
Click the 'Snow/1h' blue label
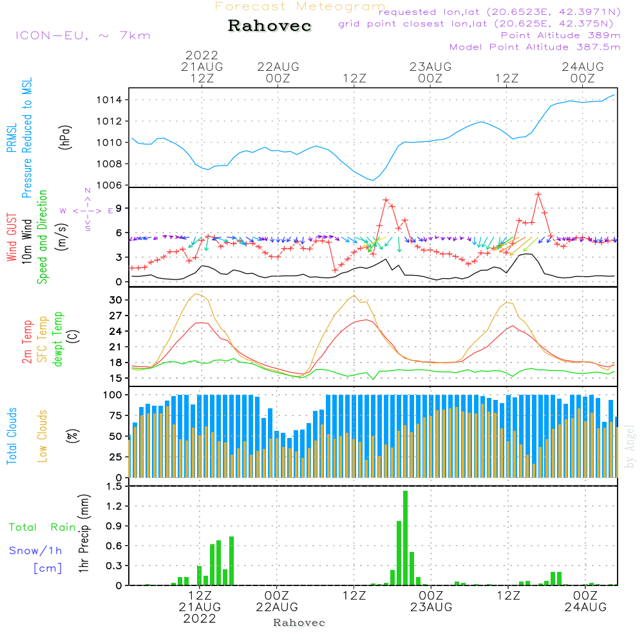[35, 551]
